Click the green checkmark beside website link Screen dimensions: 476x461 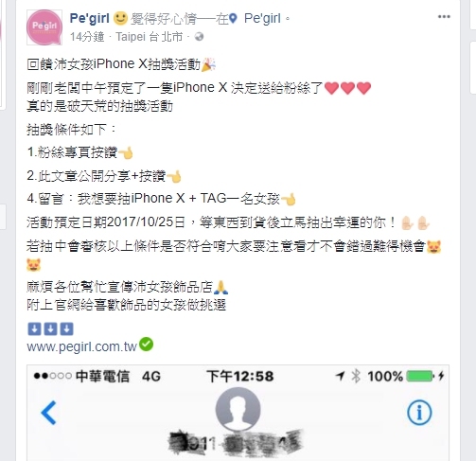(x=147, y=345)
